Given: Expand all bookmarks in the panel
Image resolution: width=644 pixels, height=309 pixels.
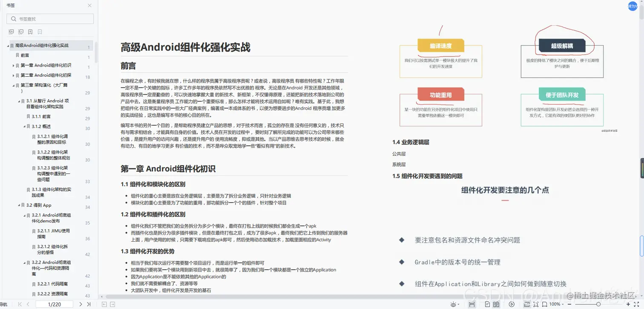Looking at the screenshot, I should [11, 32].
